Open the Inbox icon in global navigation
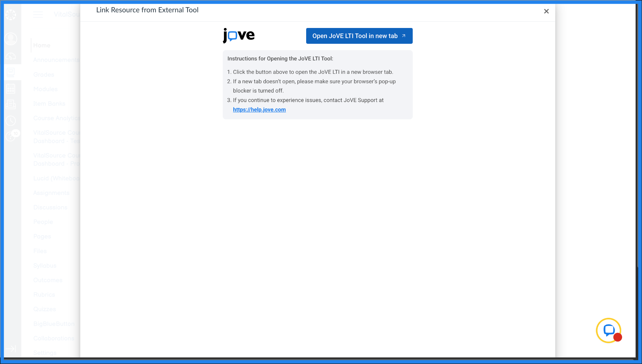This screenshot has height=364, width=642. tap(11, 105)
